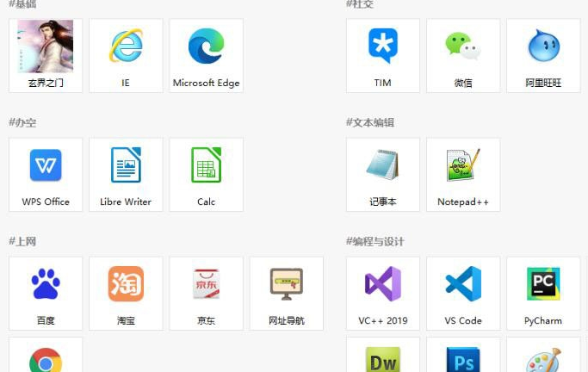Image resolution: width=588 pixels, height=372 pixels.
Task: Launch VC++ 2019 tile
Action: point(383,294)
